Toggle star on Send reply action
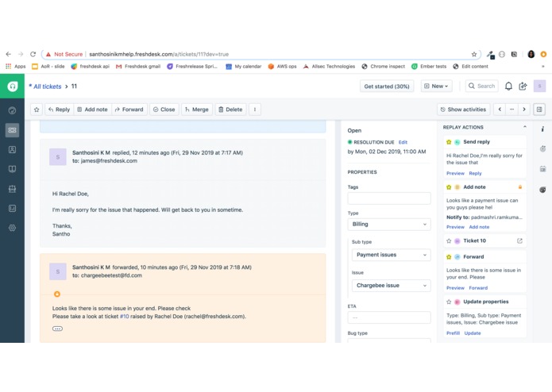This screenshot has width=552, height=392. click(x=449, y=142)
